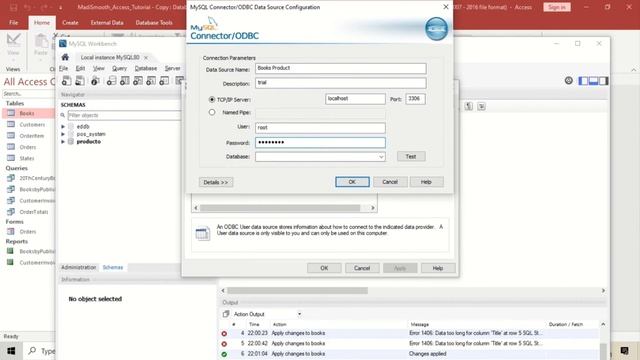This screenshot has height=360, width=640.
Task: Select Named Pipe radio button
Action: click(212, 112)
